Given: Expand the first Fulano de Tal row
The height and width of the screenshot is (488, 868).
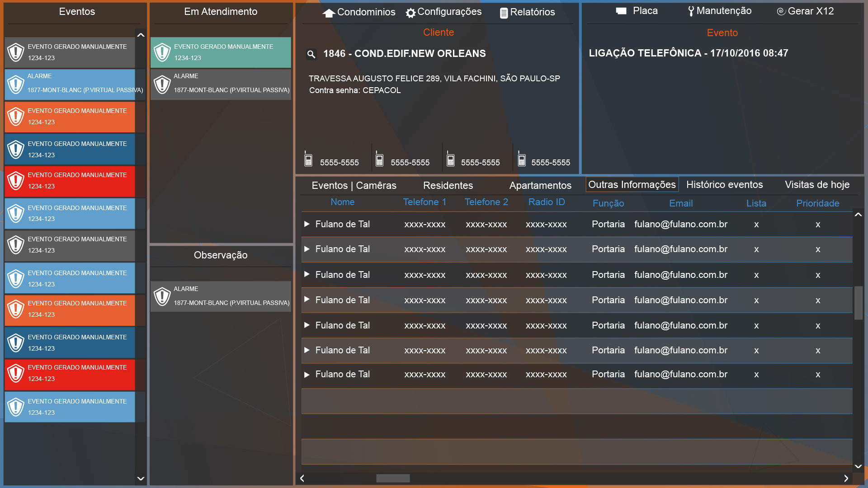Looking at the screenshot, I should click(x=307, y=224).
